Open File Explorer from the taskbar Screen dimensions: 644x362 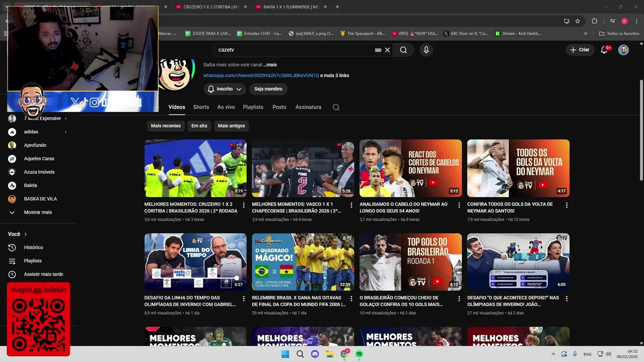tap(330, 354)
